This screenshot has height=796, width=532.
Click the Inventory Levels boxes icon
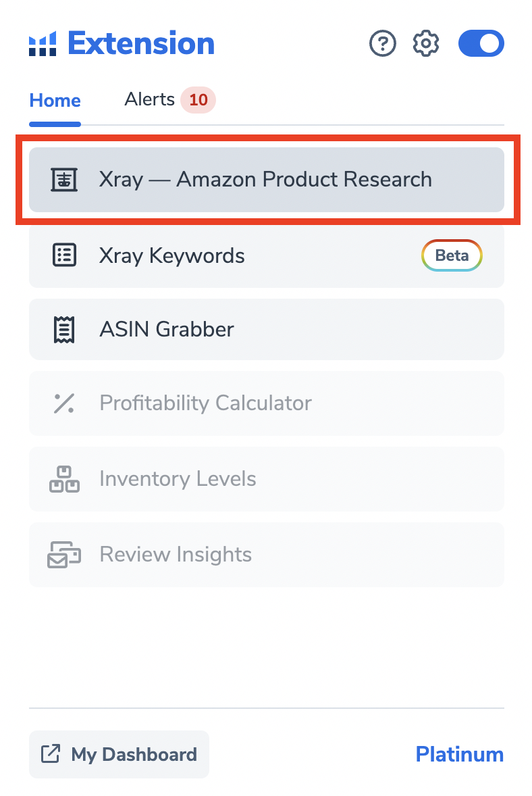(x=64, y=478)
